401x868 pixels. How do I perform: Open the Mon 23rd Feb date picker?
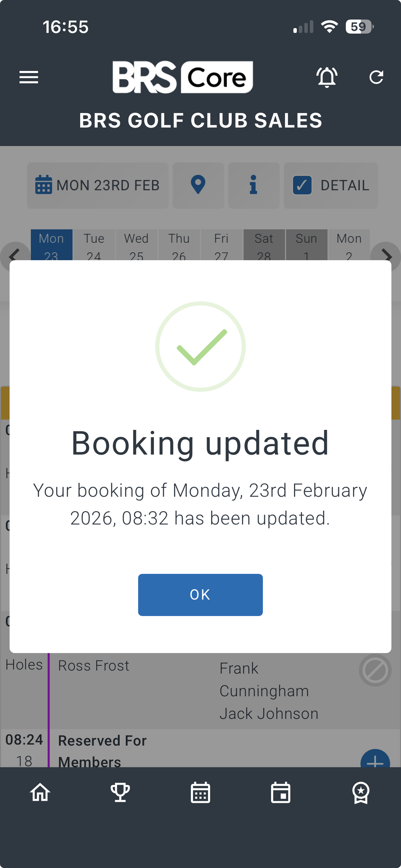[98, 185]
